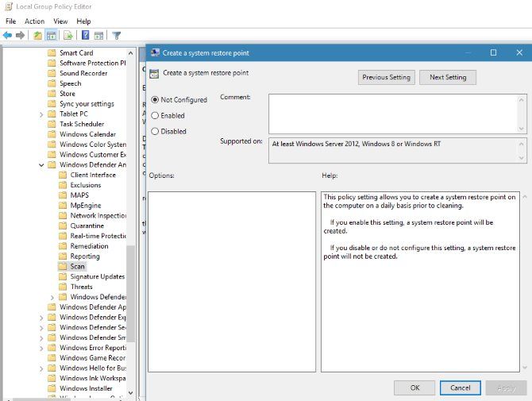
Task: Select the Exclusions tree item
Action: [x=86, y=185]
